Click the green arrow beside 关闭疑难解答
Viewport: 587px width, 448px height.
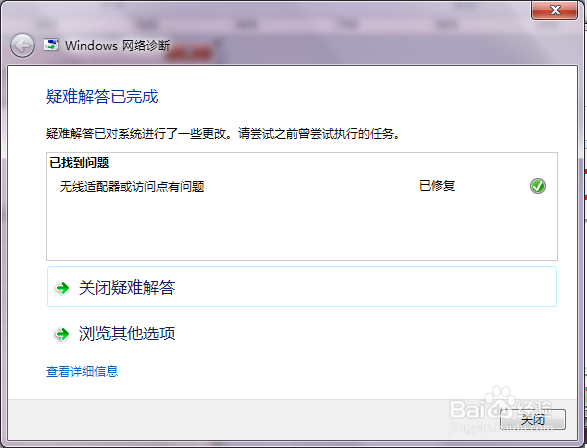point(63,288)
